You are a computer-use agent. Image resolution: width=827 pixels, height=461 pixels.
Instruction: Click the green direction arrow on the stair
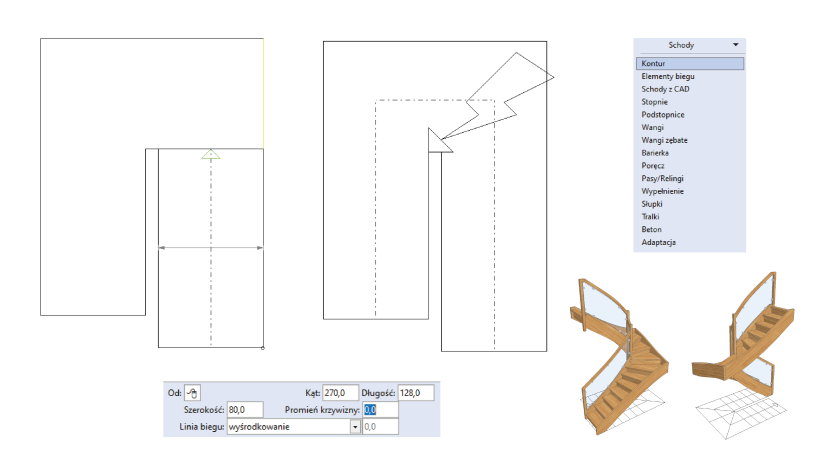[209, 154]
